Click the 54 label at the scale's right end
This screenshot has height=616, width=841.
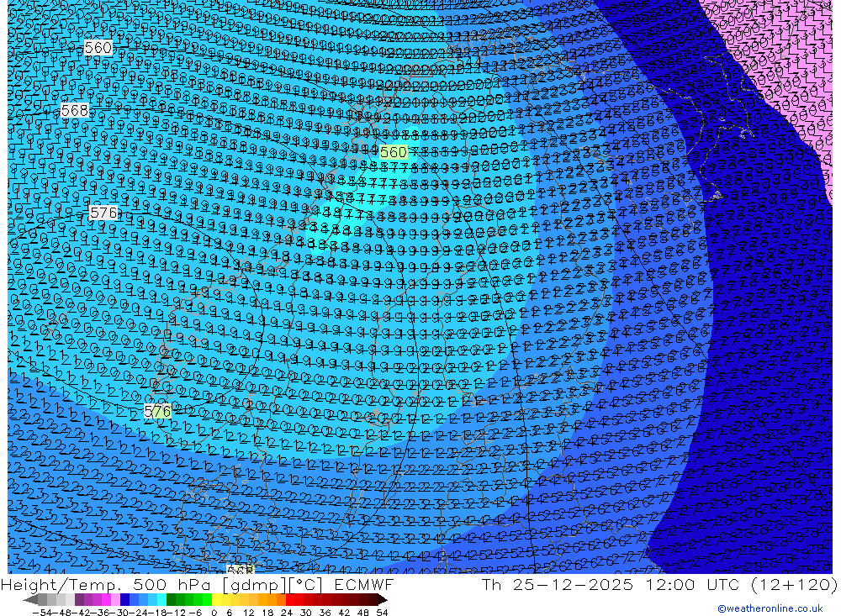[382, 613]
